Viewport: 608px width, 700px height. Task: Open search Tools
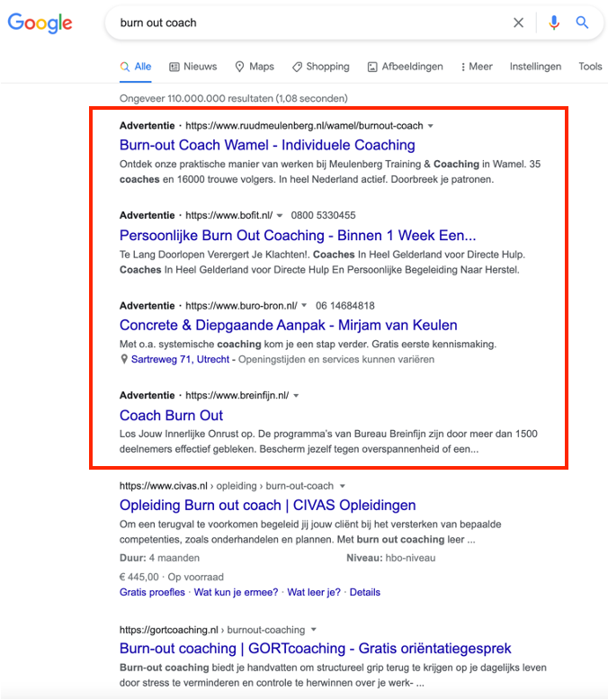[x=590, y=67]
